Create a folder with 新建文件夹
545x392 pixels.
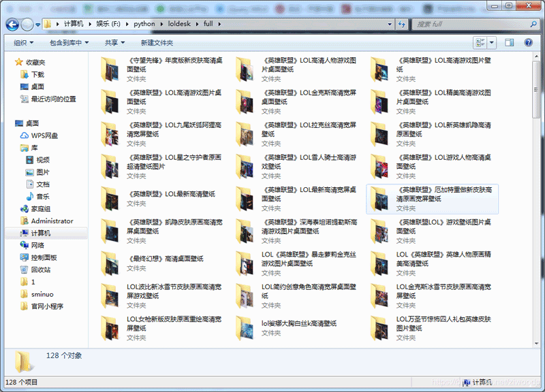click(157, 43)
